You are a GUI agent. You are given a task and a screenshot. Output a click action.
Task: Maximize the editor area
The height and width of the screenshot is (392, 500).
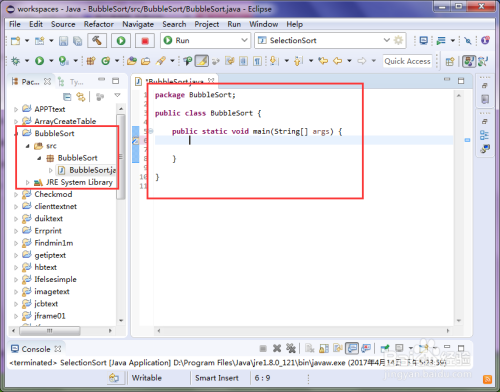point(461,81)
